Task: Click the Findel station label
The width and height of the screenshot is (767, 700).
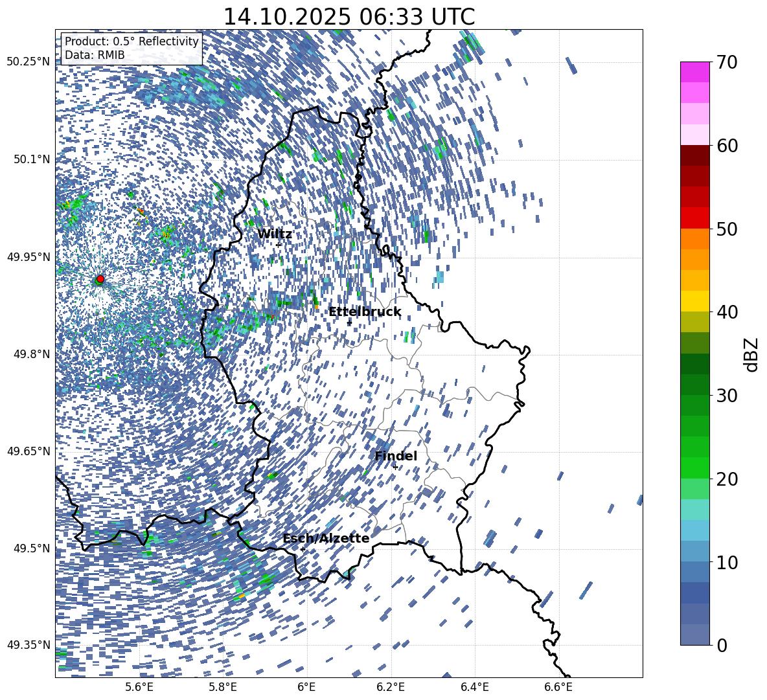Action: pyautogui.click(x=396, y=456)
